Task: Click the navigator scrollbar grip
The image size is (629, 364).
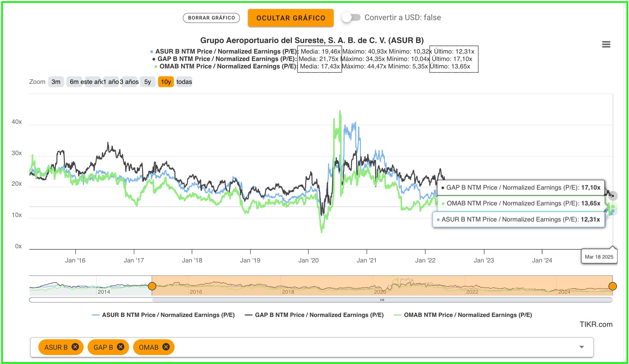Action: pos(382,300)
